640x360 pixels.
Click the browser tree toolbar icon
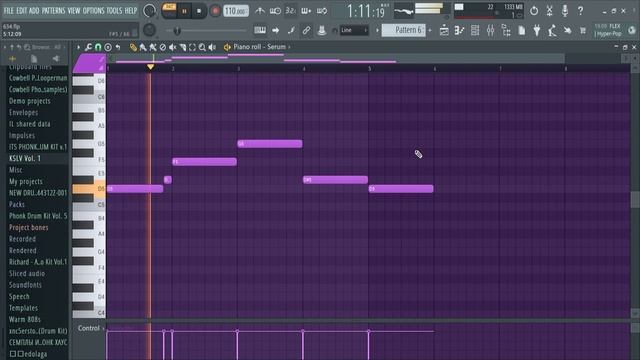coord(506,30)
